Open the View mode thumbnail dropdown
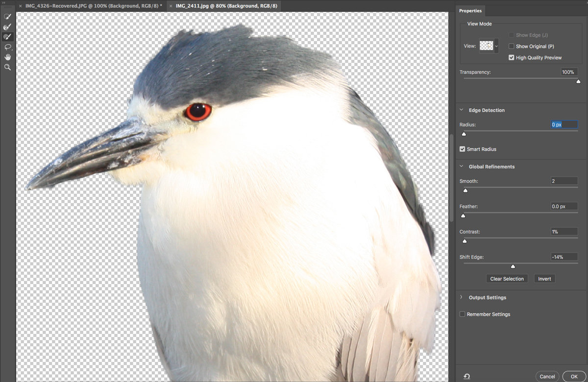This screenshot has height=382, width=588. coord(489,46)
